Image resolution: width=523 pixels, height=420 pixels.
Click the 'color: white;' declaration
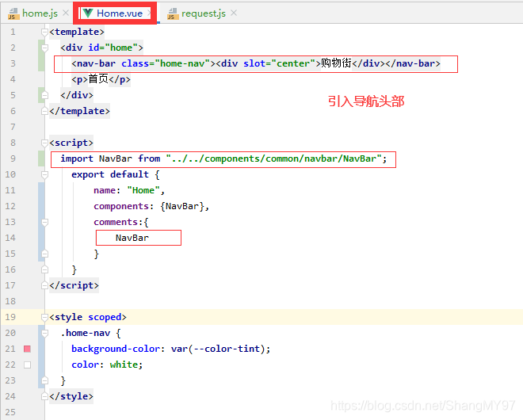[x=107, y=365]
